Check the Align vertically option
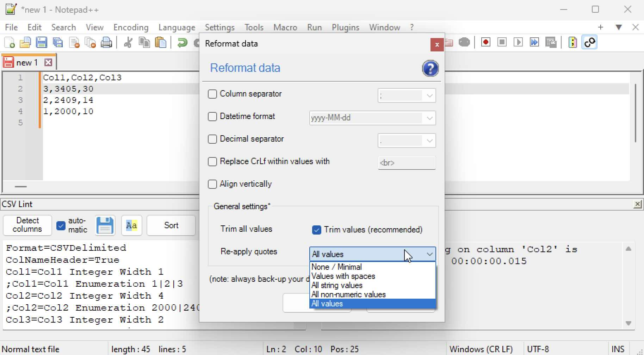Screen dimensions: 644x355 tap(212, 184)
